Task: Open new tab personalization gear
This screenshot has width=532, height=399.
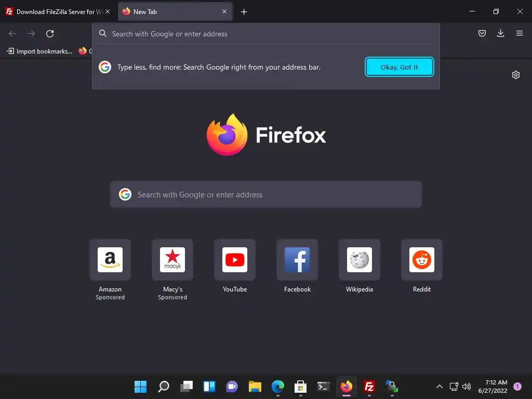Action: point(516,75)
